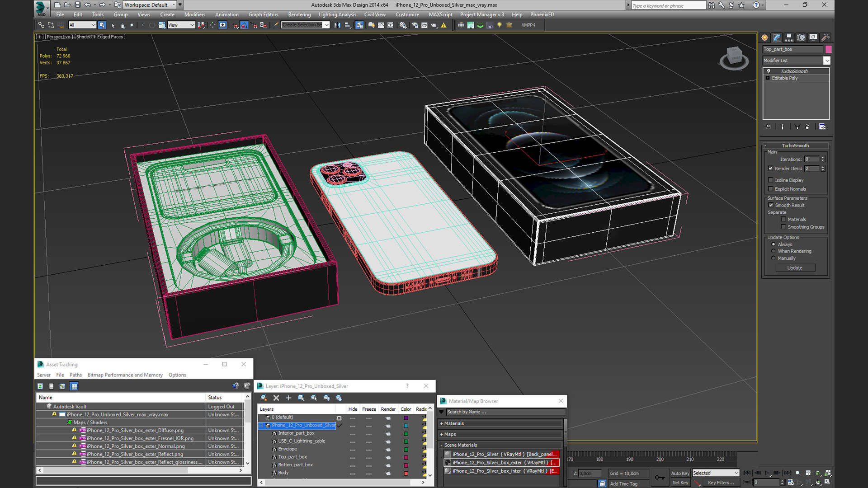
Task: Toggle the Render Iters checkbox
Action: tap(770, 169)
